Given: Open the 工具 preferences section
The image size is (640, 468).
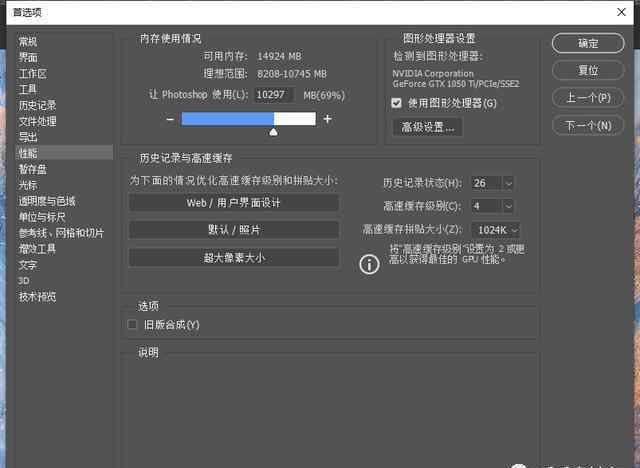Looking at the screenshot, I should click(28, 89).
